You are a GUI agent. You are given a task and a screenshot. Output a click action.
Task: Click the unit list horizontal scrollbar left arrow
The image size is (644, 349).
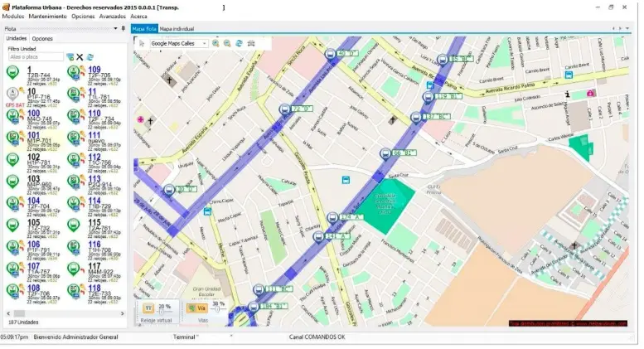8,313
